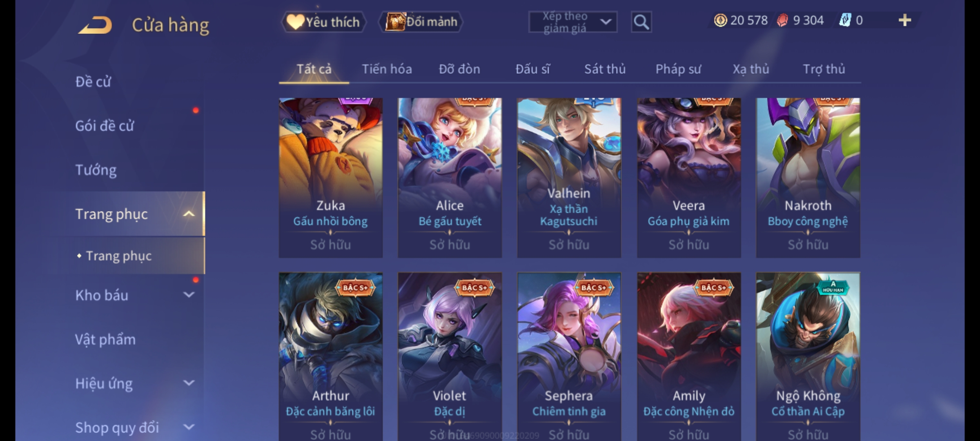The height and width of the screenshot is (441, 980).
Task: Switch to the Tiến hóa tab
Action: (387, 69)
